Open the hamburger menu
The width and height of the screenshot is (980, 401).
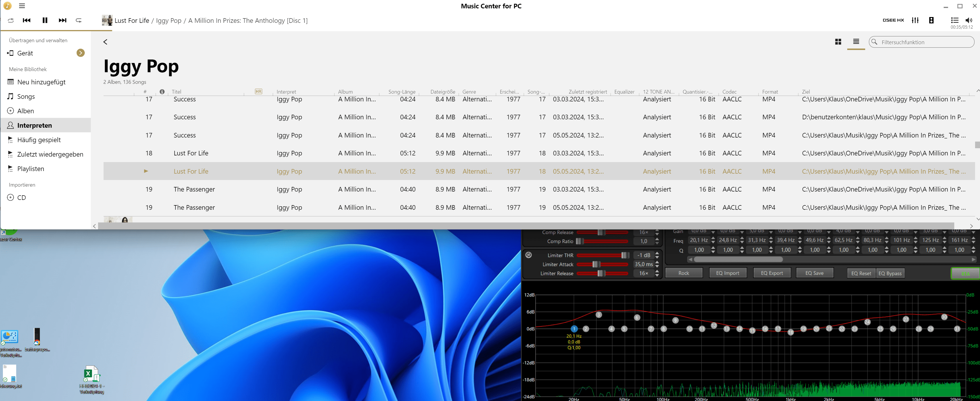pos(22,6)
